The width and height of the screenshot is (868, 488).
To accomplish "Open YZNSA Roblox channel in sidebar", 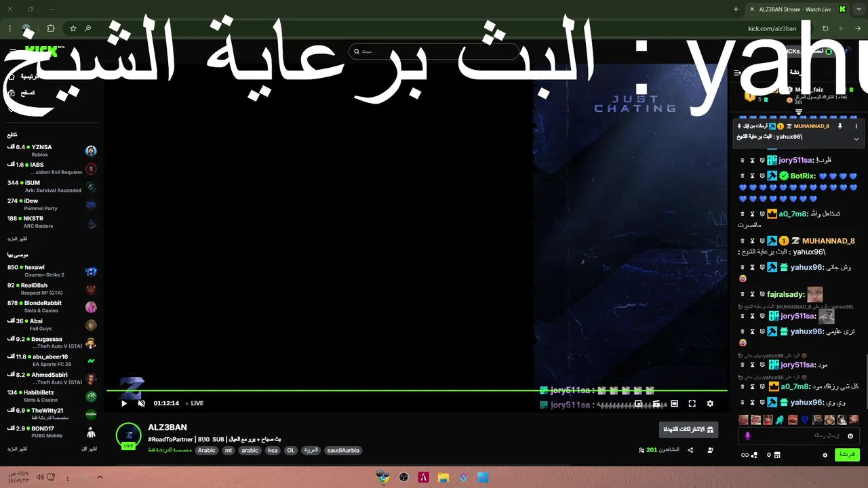I will tap(52, 150).
